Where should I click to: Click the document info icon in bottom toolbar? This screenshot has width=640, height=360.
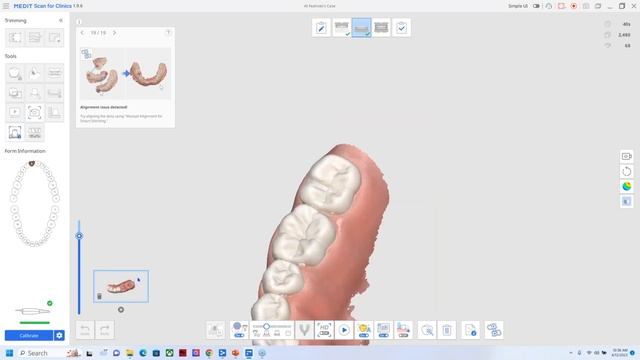pyautogui.click(x=470, y=330)
